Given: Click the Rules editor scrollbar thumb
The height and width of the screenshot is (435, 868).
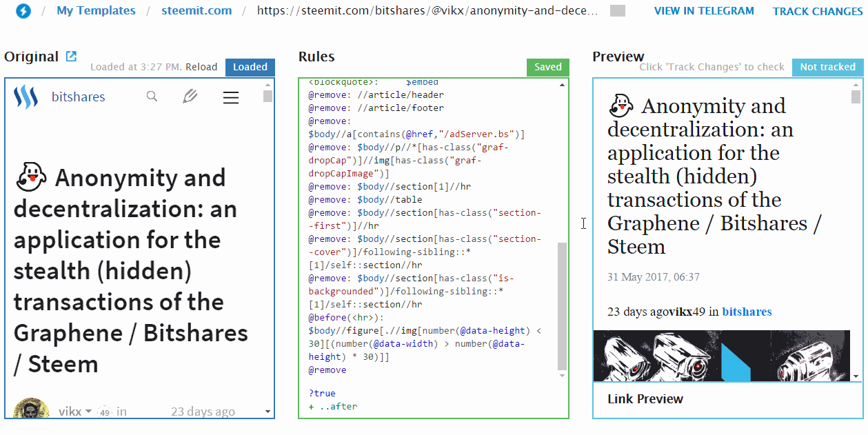Looking at the screenshot, I should click(562, 306).
